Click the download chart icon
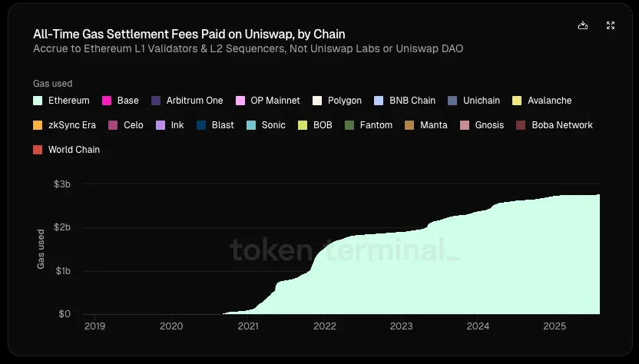 tap(582, 25)
